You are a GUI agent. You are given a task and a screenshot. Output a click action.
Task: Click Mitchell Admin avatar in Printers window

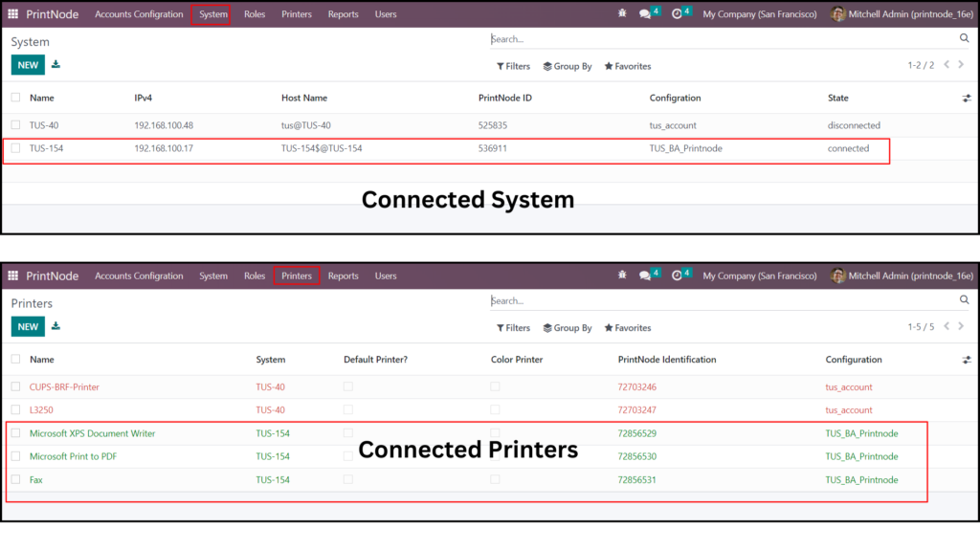pos(837,275)
